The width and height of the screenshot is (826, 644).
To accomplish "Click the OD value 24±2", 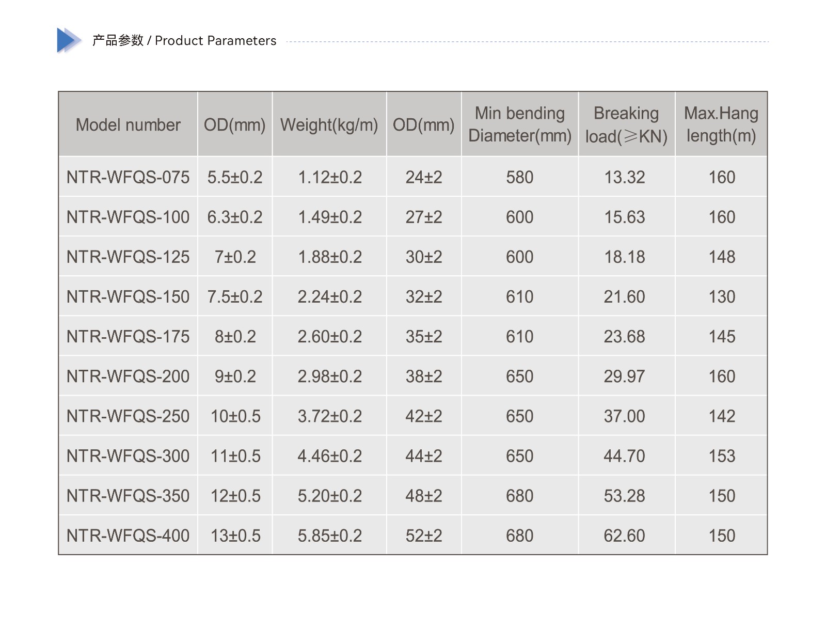I will [x=424, y=177].
